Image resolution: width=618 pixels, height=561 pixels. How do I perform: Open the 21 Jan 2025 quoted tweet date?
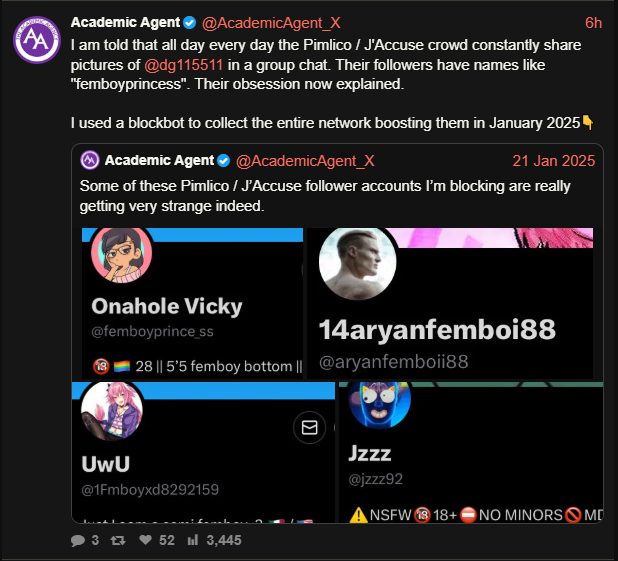(x=554, y=161)
